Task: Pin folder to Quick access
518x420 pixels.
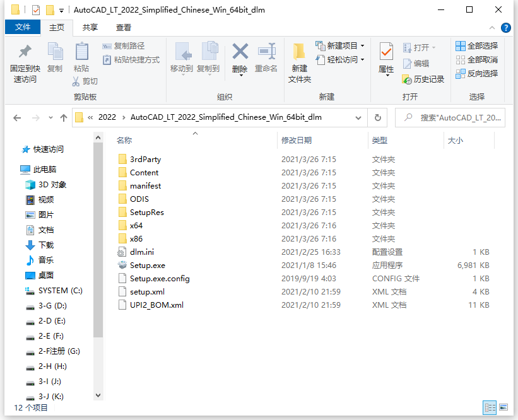Action: point(25,64)
